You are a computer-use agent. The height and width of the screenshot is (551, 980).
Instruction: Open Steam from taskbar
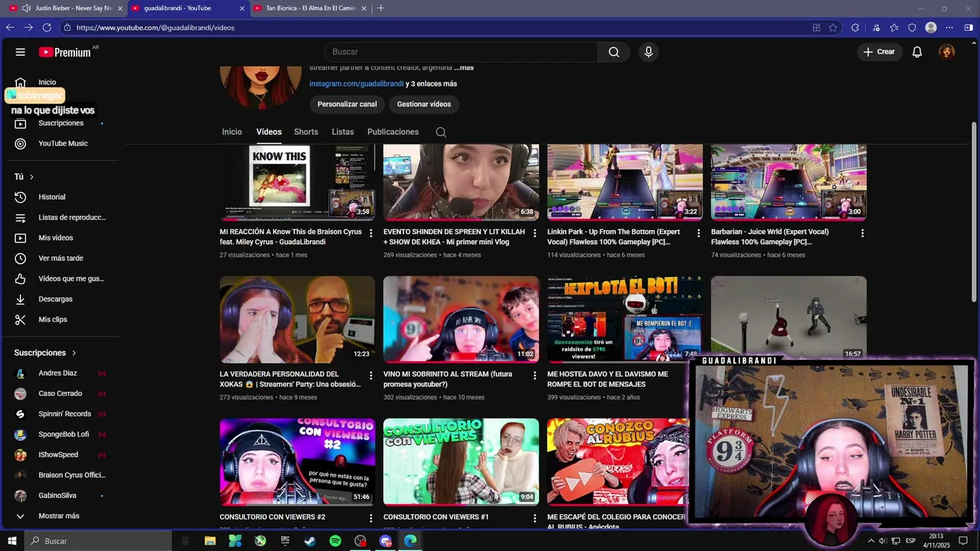click(310, 541)
